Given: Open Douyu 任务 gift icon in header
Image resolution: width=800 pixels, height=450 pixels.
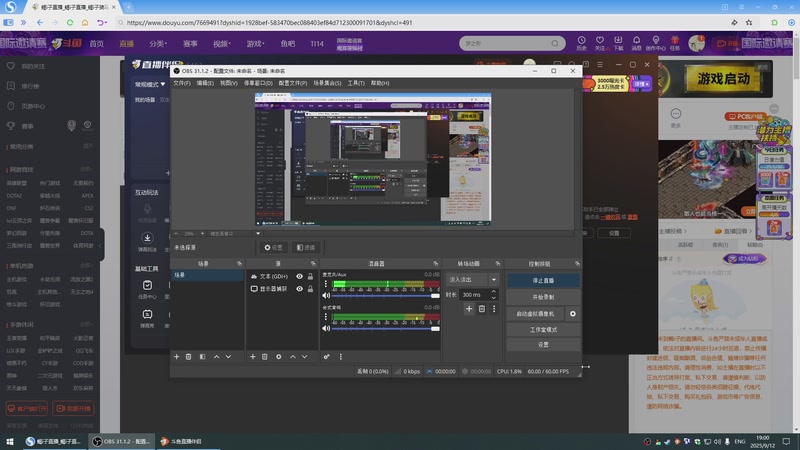Looking at the screenshot, I should (x=675, y=43).
